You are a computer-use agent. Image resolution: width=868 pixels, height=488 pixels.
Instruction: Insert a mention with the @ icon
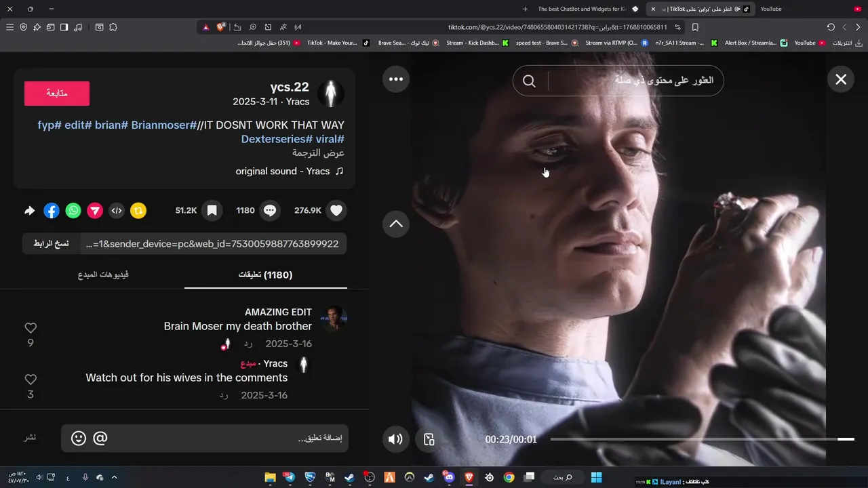pos(100,439)
